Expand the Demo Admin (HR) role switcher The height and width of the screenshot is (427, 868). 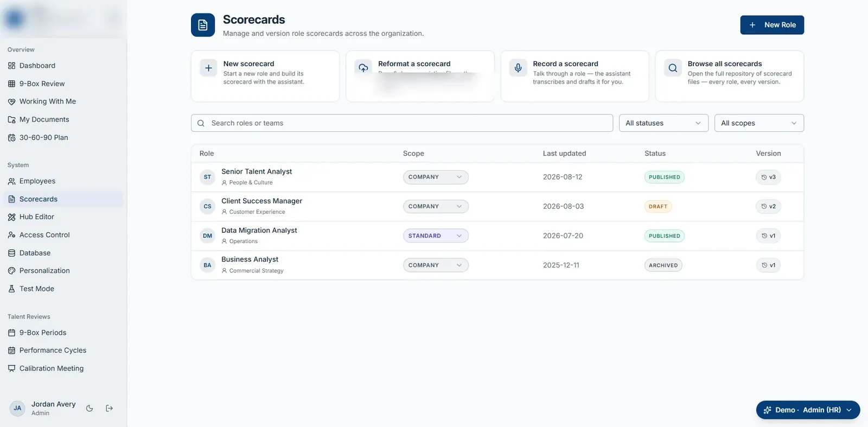[808, 410]
